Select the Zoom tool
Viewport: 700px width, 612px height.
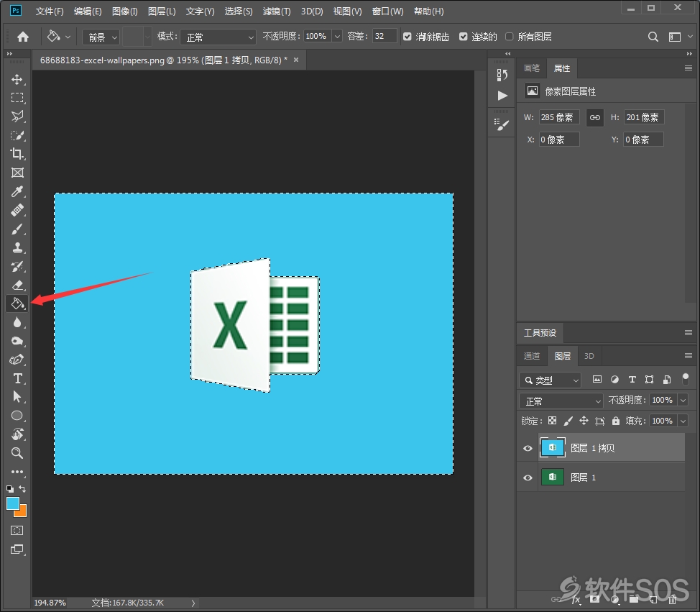click(17, 453)
